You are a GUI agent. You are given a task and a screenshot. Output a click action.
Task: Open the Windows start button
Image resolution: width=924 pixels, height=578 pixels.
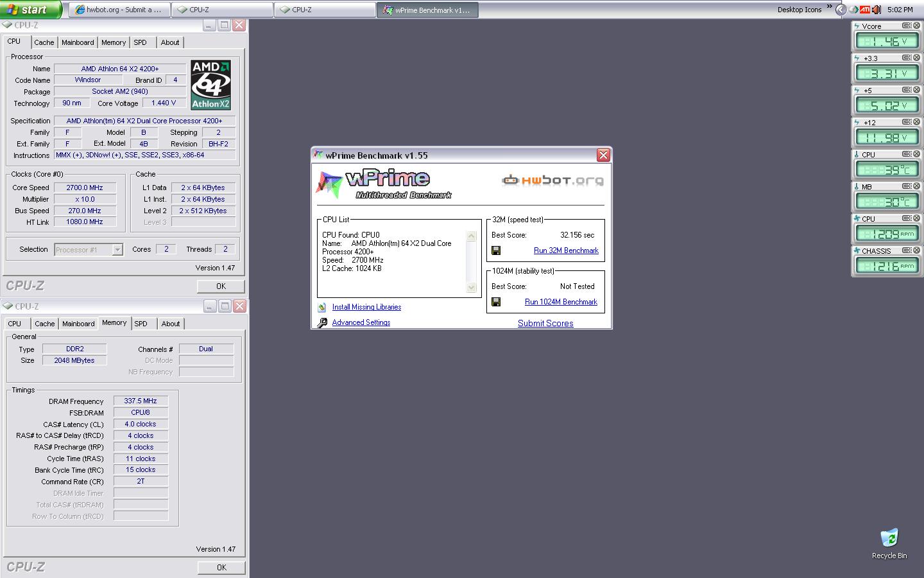tap(31, 10)
